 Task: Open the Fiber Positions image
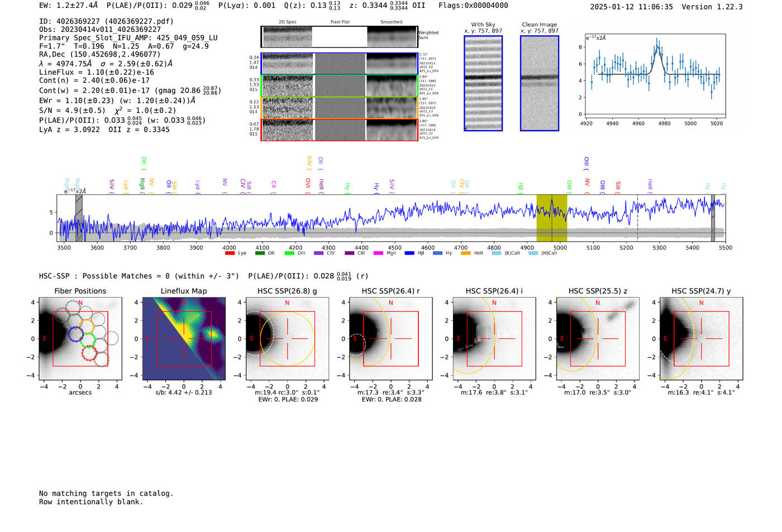(x=80, y=339)
